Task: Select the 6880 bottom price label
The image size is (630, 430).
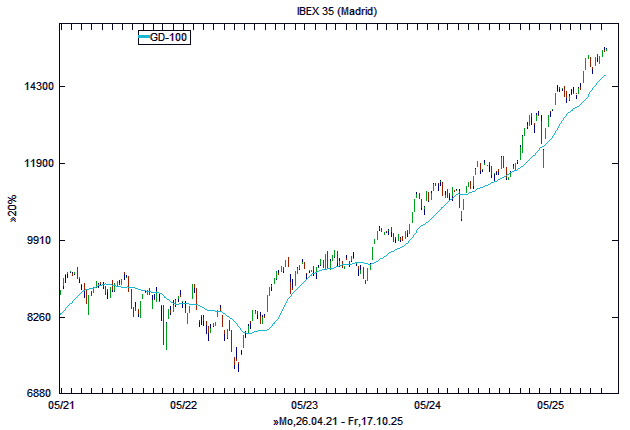Action: [37, 394]
